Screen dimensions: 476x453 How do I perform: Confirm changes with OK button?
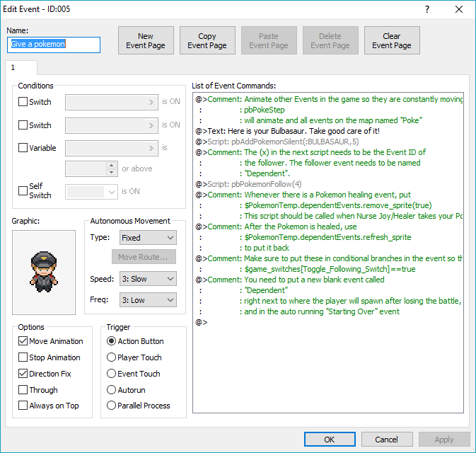(x=330, y=440)
